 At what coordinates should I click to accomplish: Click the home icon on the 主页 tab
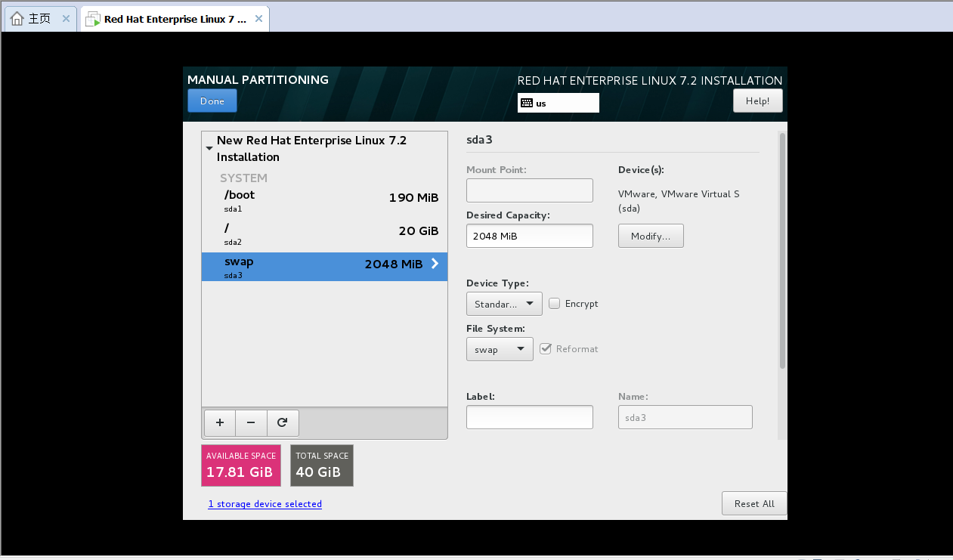(x=17, y=19)
